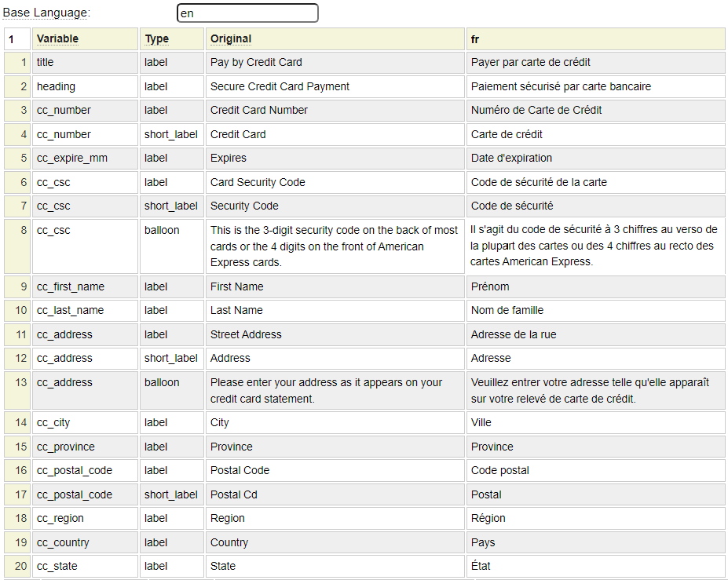Click the 'Adresse de la rue' translation
The height and width of the screenshot is (580, 728).
(595, 334)
